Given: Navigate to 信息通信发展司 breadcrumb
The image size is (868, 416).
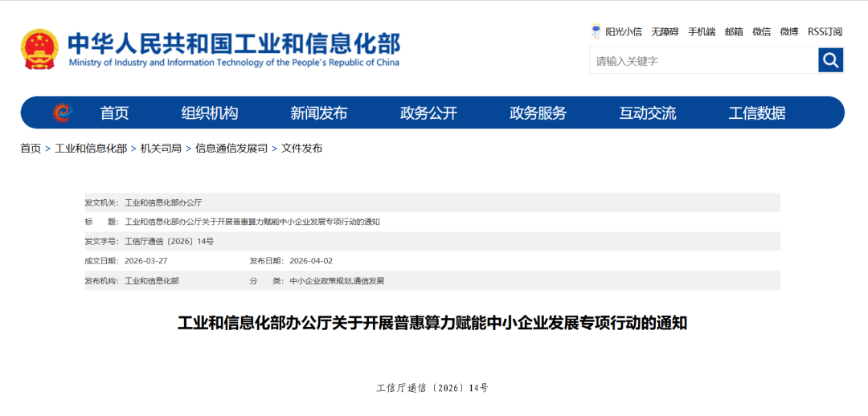Looking at the screenshot, I should [x=231, y=149].
